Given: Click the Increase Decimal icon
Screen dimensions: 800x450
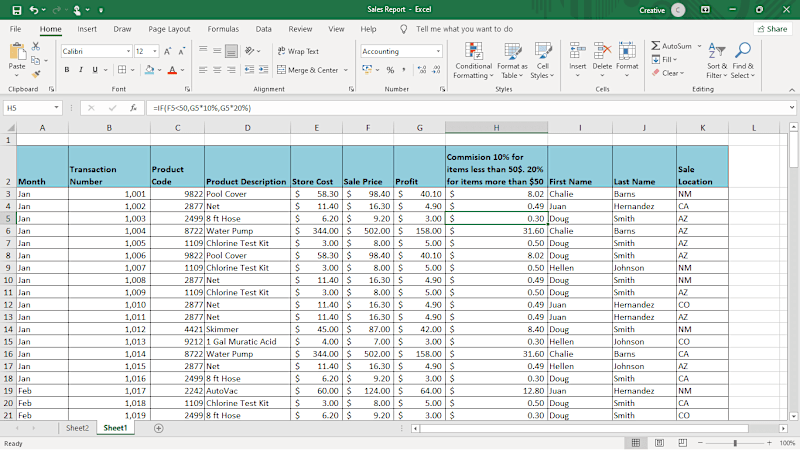Looking at the screenshot, I should pyautogui.click(x=421, y=69).
